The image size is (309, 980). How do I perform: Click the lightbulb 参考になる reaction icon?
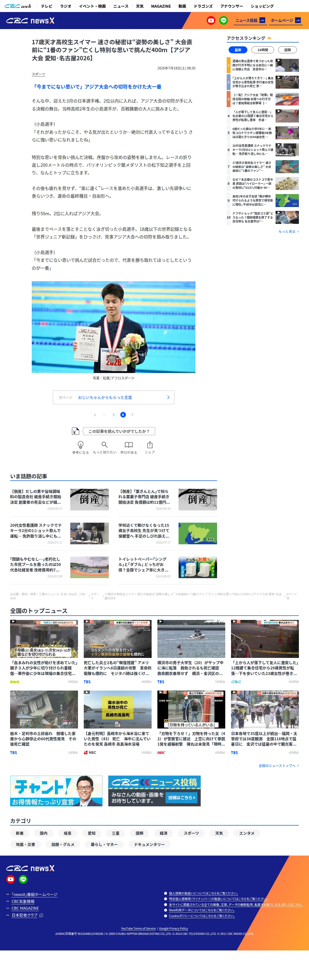pos(80,444)
